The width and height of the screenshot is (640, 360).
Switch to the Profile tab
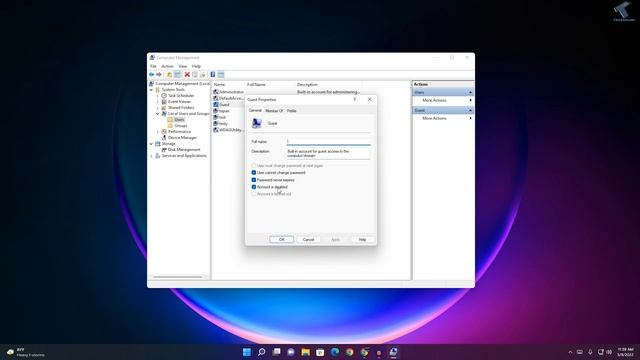coord(291,111)
